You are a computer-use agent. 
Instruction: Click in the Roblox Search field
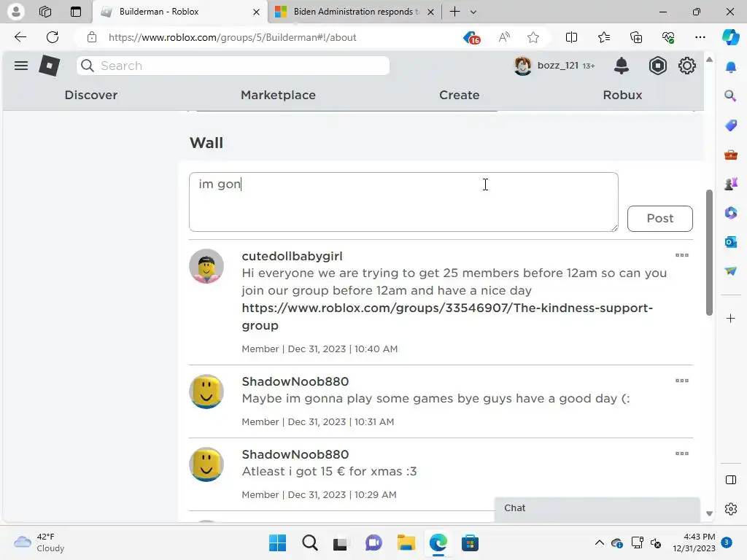tap(233, 66)
